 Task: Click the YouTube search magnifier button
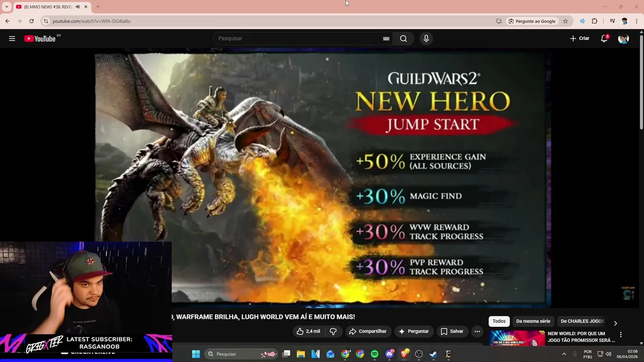(x=404, y=39)
